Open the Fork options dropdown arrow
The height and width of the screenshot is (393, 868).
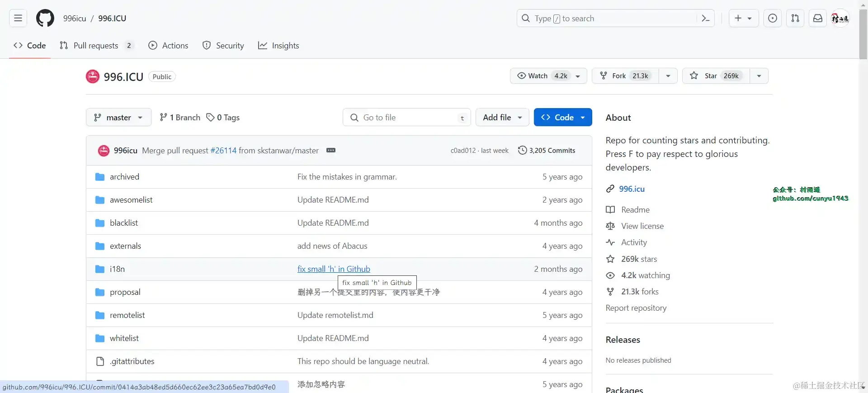tap(668, 76)
